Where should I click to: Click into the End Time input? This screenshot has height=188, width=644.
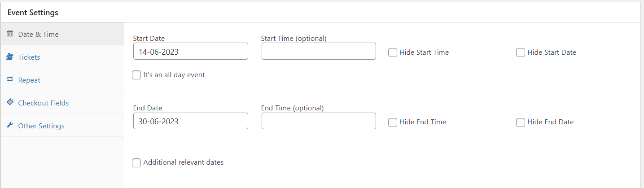point(318,121)
